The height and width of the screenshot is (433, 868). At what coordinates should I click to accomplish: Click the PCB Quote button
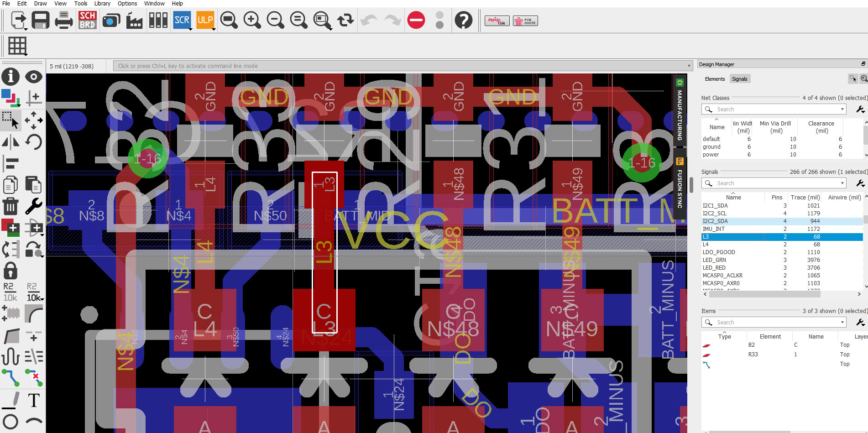pyautogui.click(x=525, y=21)
